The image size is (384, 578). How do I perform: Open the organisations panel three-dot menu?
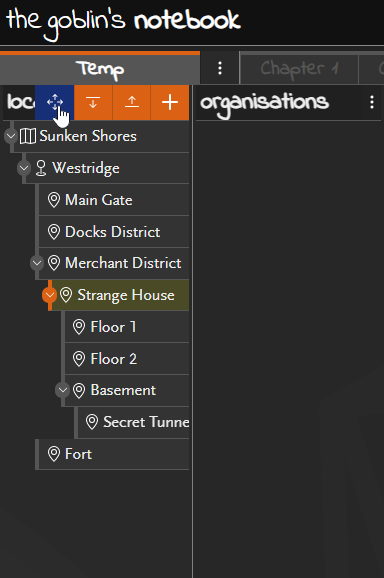372,102
